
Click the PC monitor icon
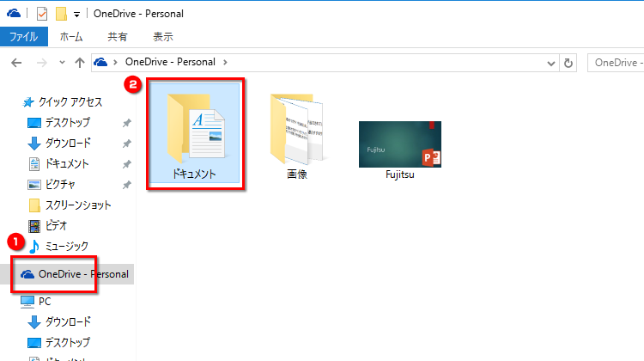[27, 302]
